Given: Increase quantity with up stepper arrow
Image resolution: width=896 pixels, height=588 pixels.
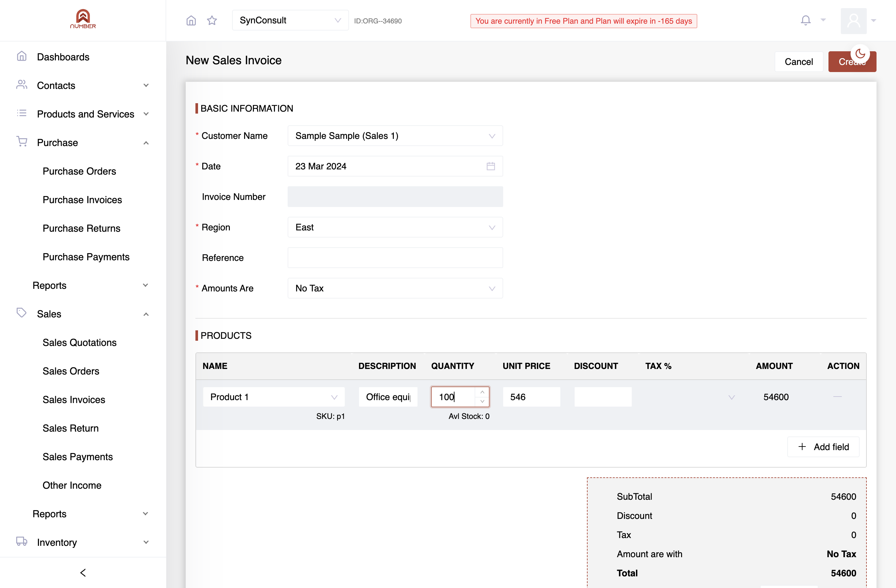Looking at the screenshot, I should [482, 392].
